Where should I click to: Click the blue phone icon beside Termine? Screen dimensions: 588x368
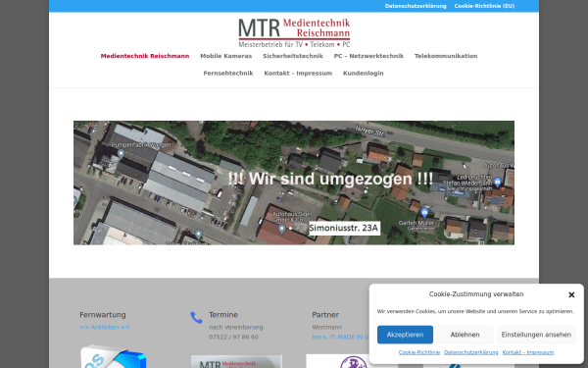tap(196, 318)
